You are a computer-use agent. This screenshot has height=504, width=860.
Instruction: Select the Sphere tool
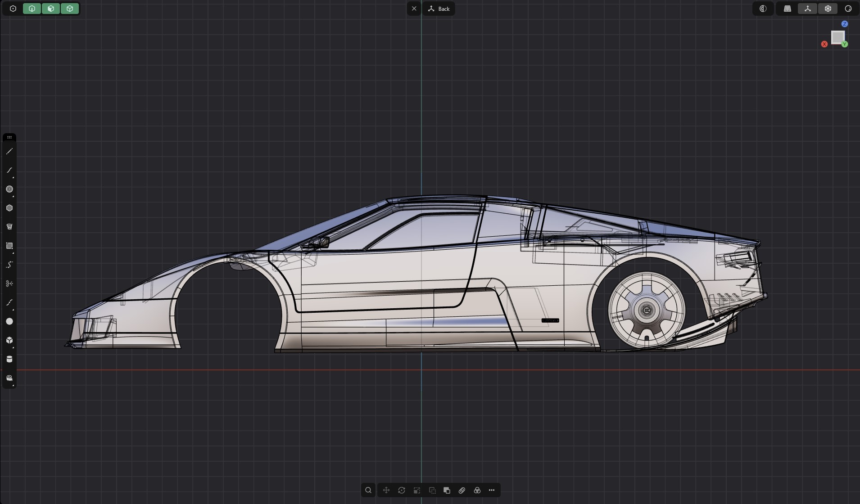(9, 321)
